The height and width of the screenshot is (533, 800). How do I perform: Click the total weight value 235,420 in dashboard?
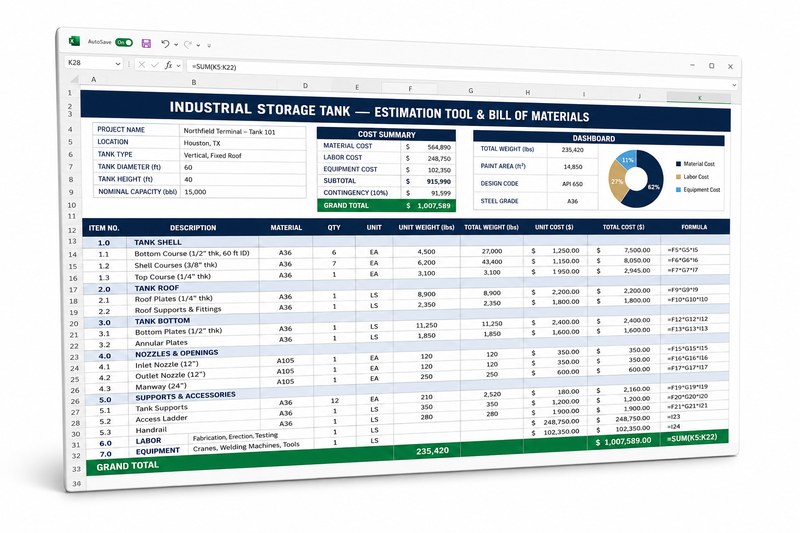click(572, 150)
